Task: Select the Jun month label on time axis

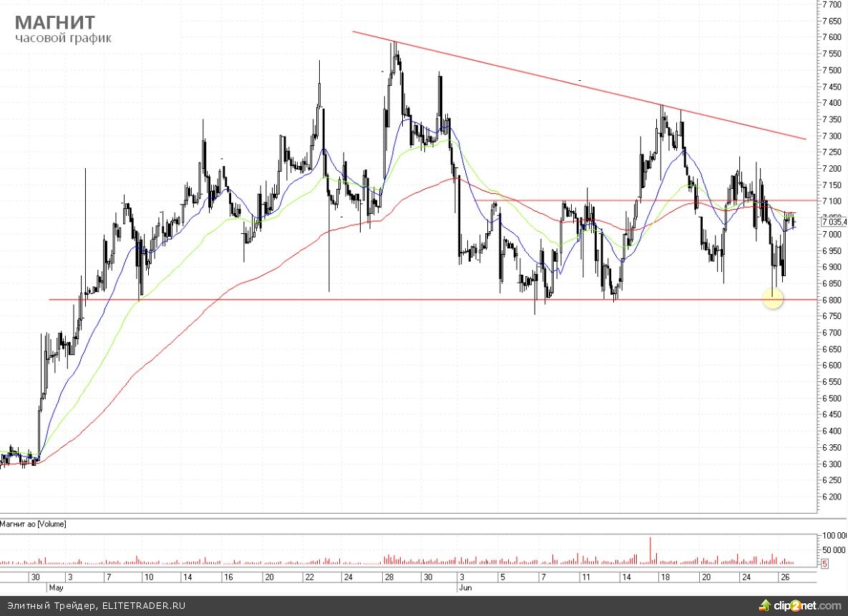Action: click(x=462, y=587)
